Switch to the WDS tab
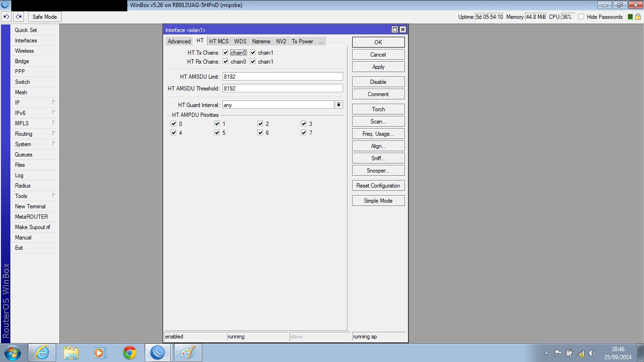This screenshot has width=644, height=362. [x=240, y=41]
